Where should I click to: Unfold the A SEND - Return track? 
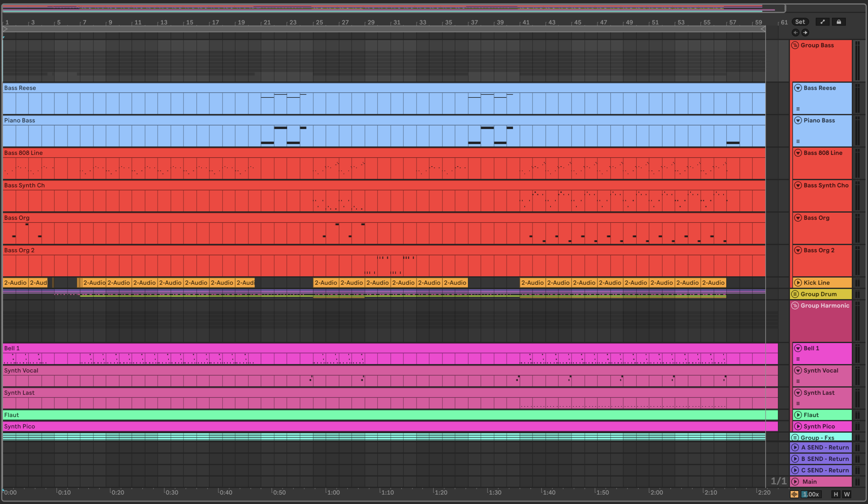point(795,447)
